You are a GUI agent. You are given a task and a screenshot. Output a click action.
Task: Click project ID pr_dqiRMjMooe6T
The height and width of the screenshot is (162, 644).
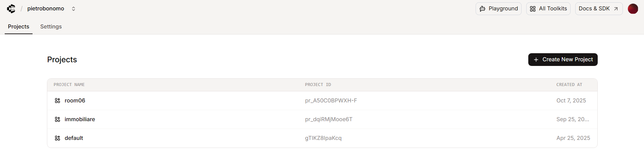coord(329,119)
